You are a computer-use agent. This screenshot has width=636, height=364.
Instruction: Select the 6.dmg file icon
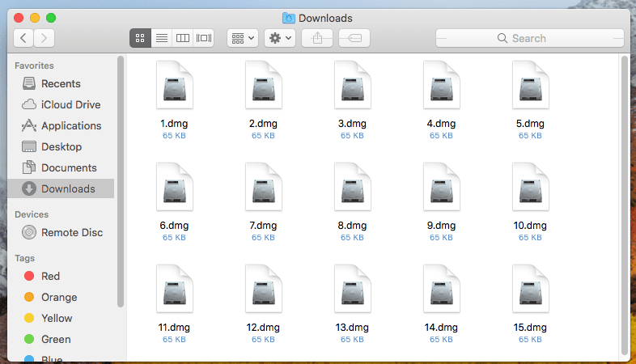pyautogui.click(x=175, y=187)
